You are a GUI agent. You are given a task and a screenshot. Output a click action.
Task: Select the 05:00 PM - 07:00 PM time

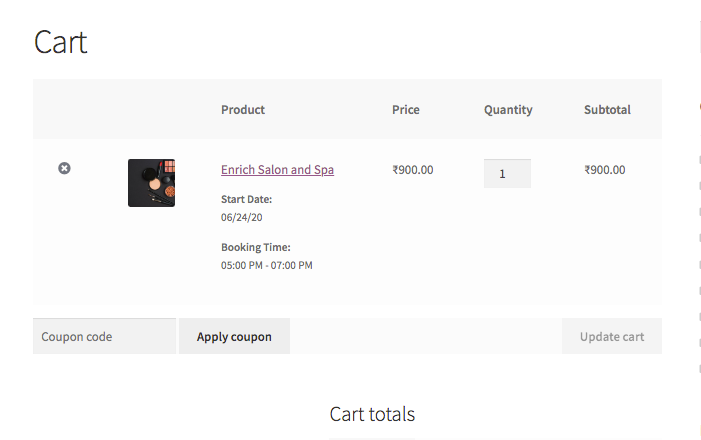[267, 265]
